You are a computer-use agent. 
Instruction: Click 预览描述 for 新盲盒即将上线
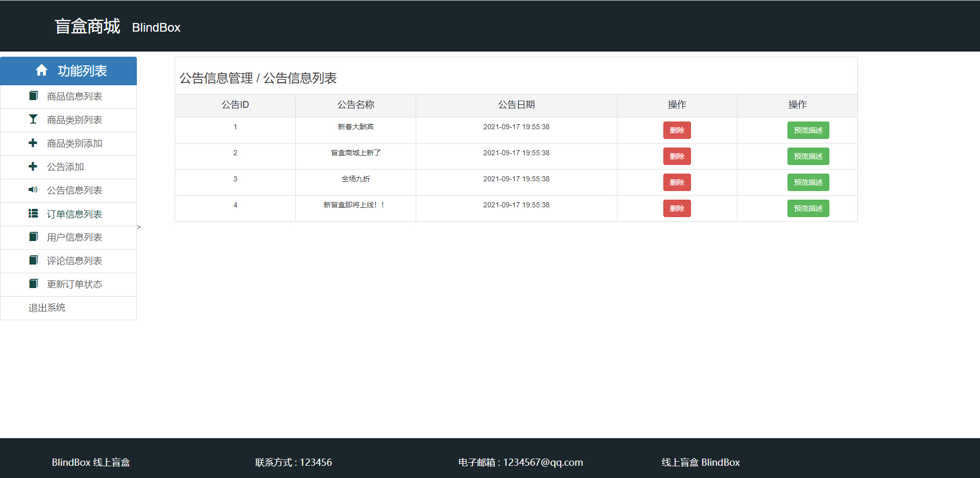pos(808,208)
